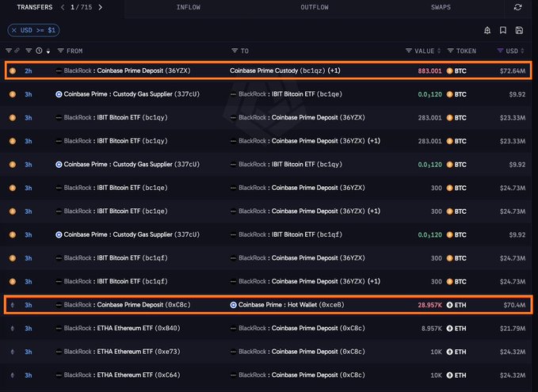Click the save (floppy disk) icon

click(x=519, y=30)
